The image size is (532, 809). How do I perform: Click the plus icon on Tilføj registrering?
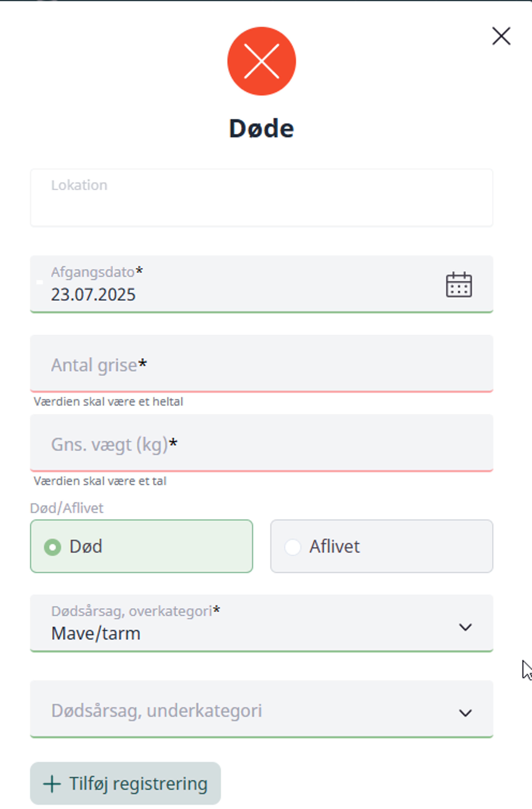click(52, 784)
